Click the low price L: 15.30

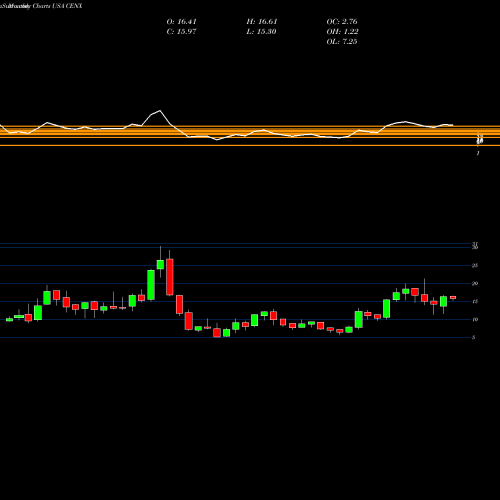coord(262,32)
